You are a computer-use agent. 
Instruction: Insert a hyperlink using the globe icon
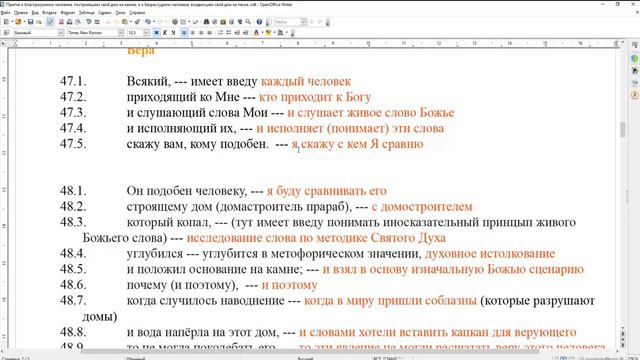point(175,22)
